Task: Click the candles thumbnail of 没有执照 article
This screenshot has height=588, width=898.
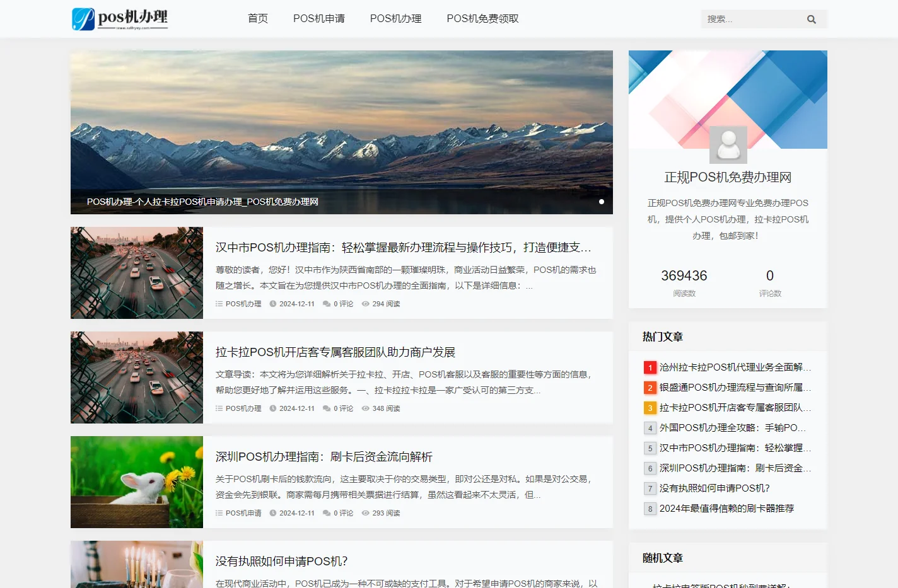Action: (137, 565)
